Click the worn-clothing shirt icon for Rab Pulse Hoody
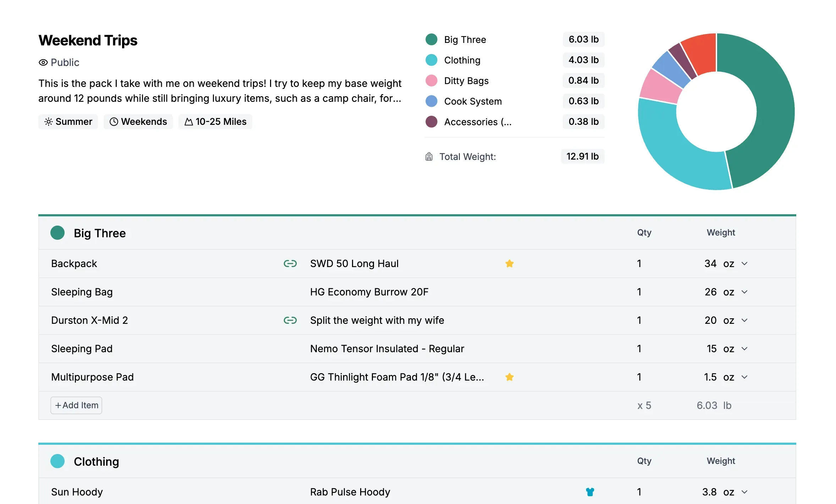 (x=589, y=492)
